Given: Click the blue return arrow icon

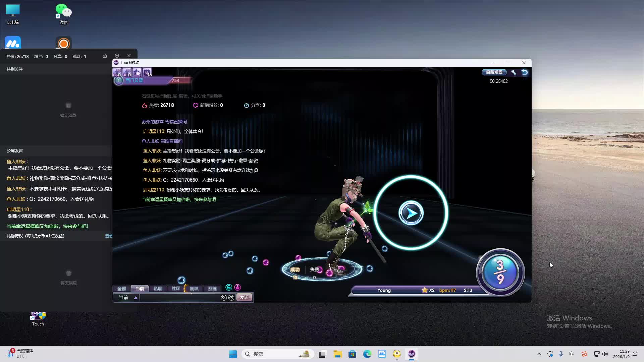Looking at the screenshot, I should point(525,72).
